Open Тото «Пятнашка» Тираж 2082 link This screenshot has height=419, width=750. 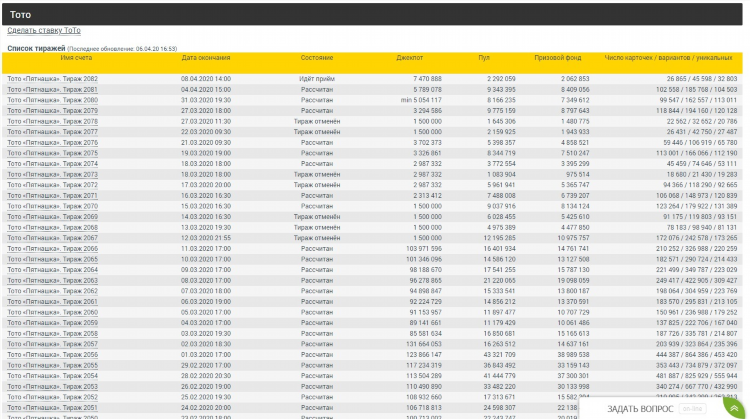(x=53, y=79)
